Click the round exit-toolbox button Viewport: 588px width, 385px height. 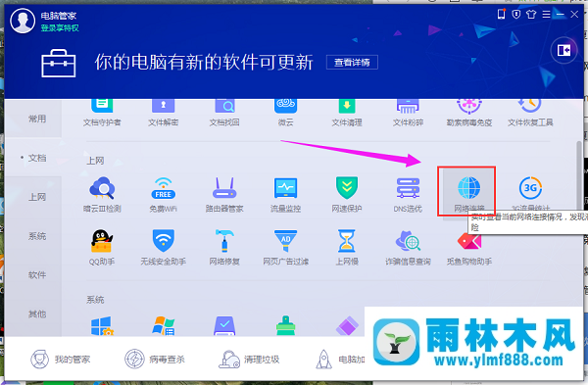(563, 50)
